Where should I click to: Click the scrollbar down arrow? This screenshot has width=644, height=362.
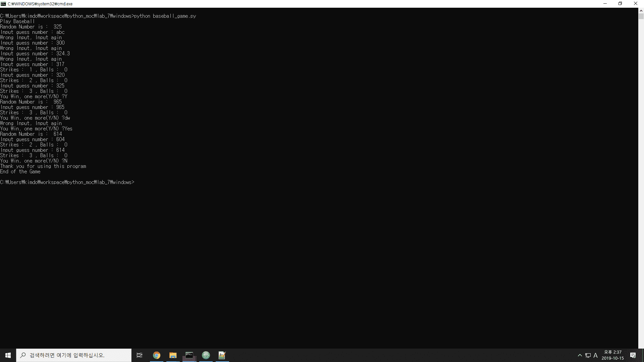[641, 346]
